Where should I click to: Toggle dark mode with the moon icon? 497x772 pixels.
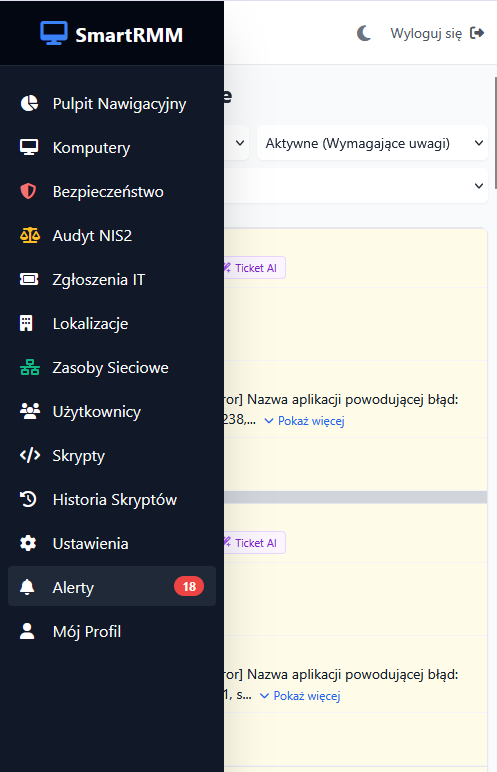(364, 33)
